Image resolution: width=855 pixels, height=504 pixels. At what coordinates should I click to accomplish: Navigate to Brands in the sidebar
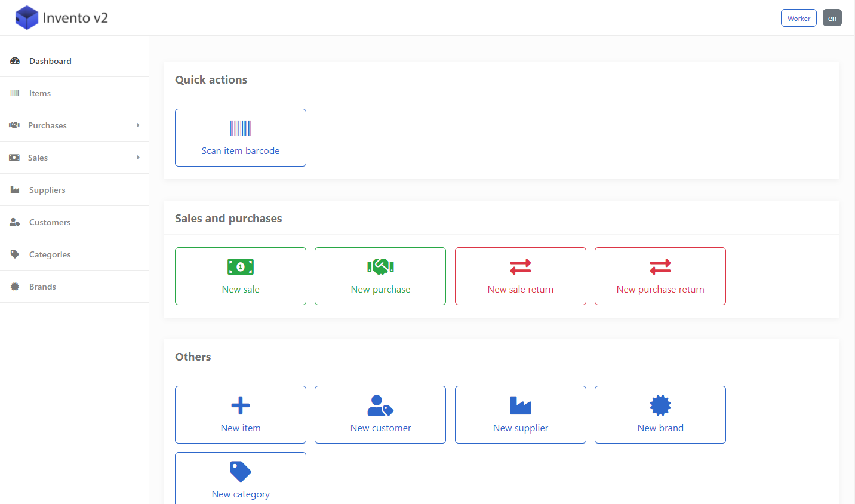pos(42,287)
